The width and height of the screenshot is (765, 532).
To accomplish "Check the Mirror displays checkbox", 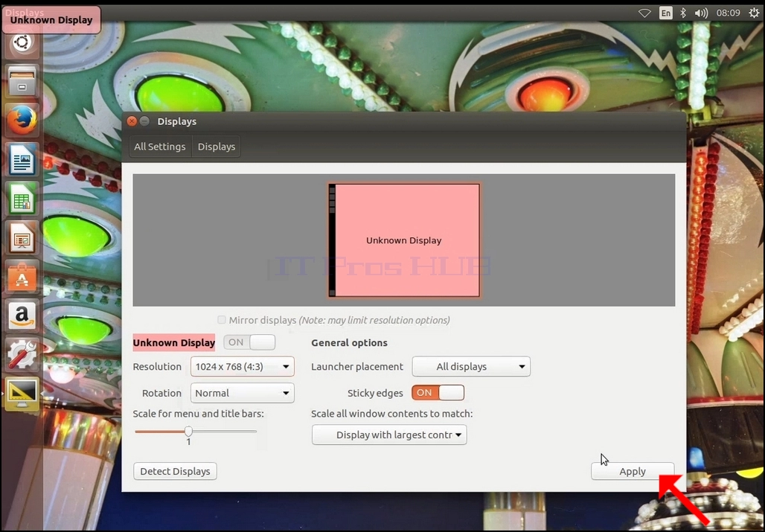I will click(x=222, y=320).
